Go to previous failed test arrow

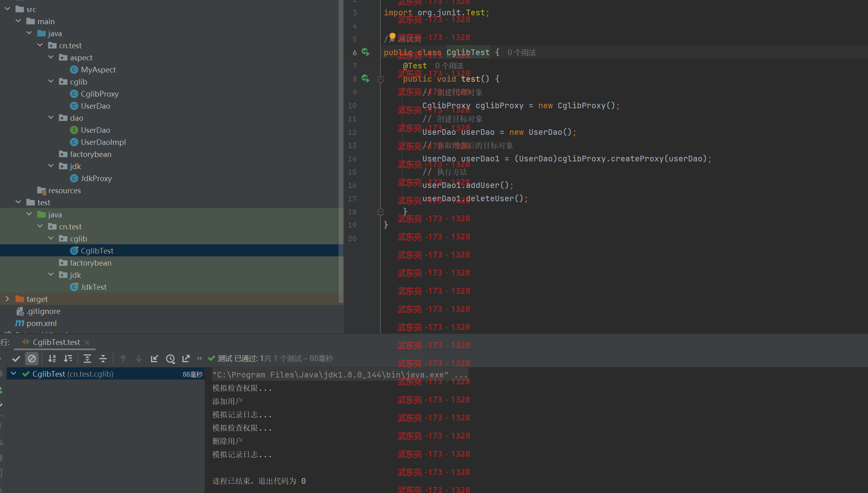(123, 358)
